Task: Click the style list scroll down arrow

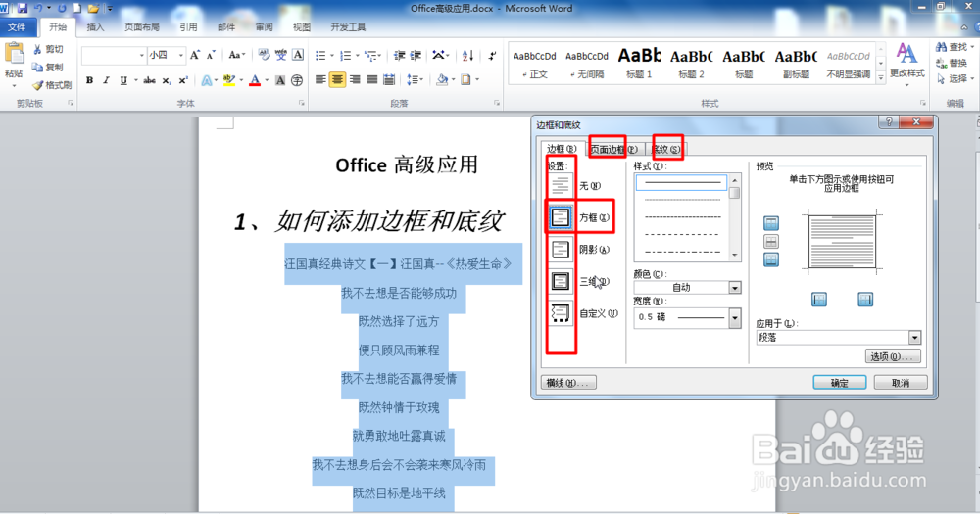Action: [x=734, y=255]
